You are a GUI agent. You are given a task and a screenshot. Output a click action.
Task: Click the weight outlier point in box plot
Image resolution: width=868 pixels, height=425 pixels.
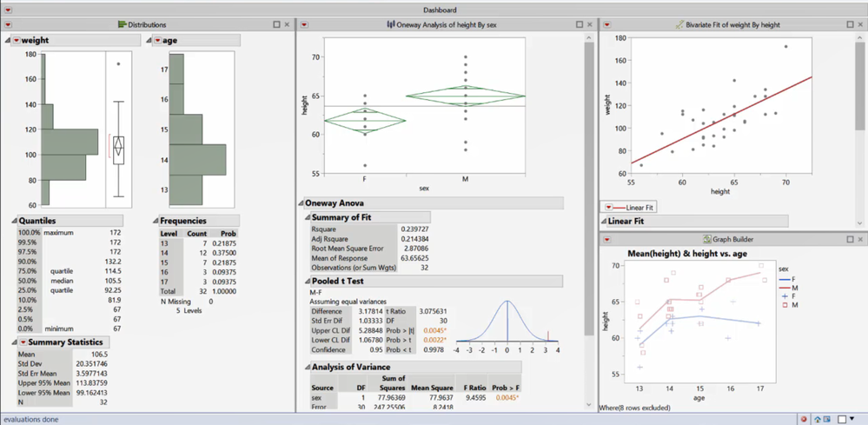point(118,64)
